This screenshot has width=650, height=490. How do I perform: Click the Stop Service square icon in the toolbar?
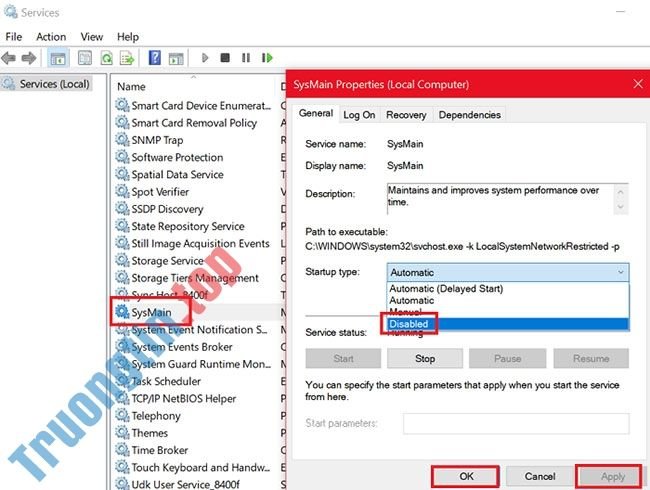225,58
